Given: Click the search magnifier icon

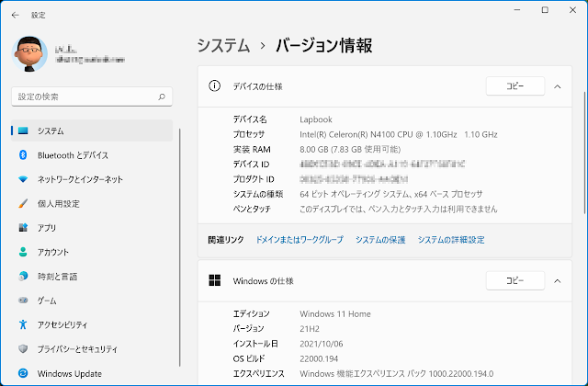Looking at the screenshot, I should click(x=162, y=96).
